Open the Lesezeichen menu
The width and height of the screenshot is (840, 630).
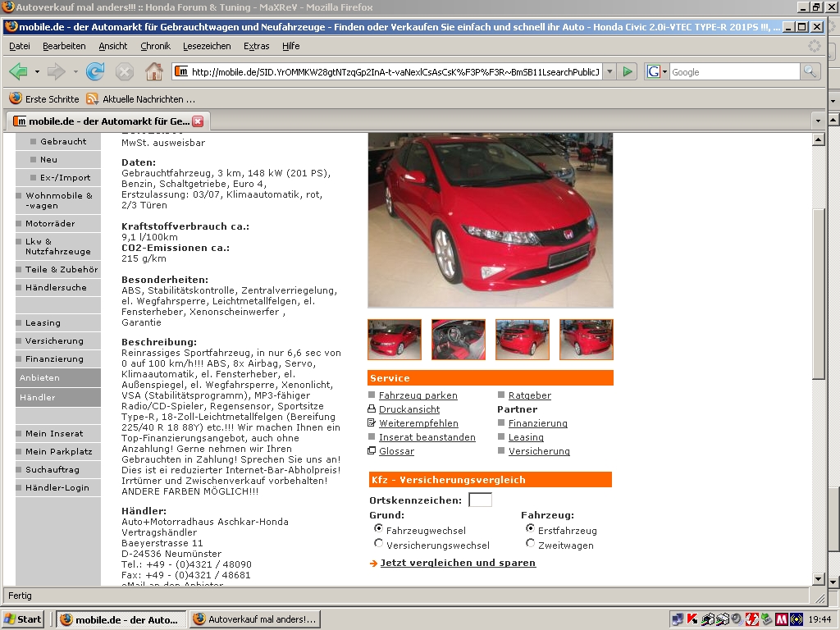[x=207, y=46]
